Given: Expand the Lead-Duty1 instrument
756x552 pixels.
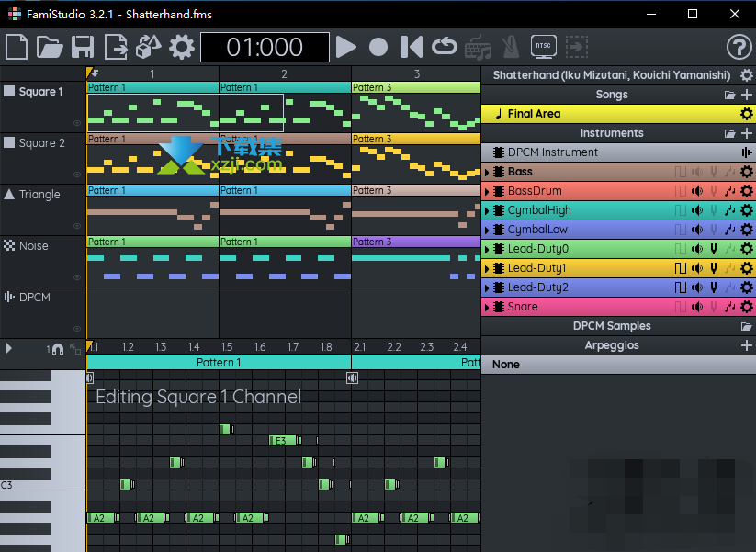Looking at the screenshot, I should [x=487, y=268].
